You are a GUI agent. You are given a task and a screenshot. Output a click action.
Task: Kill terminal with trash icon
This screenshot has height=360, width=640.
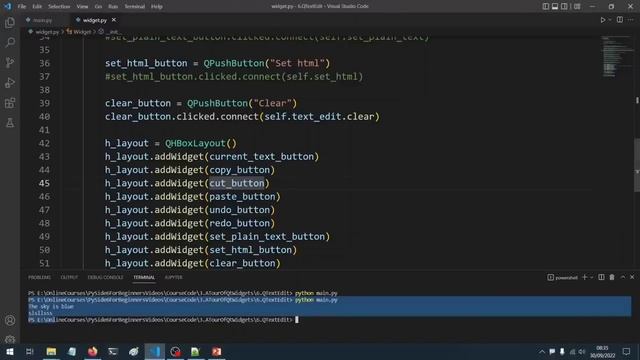tap(612, 277)
